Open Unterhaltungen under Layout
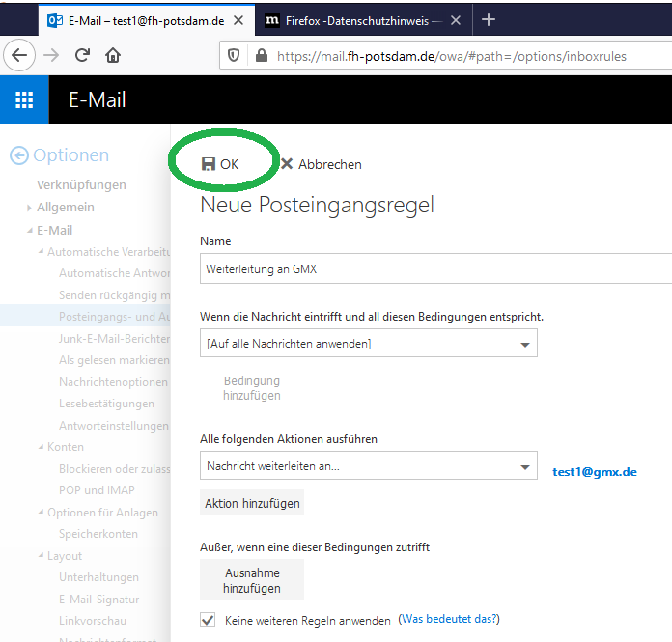Screen dimensions: 672x642 pyautogui.click(x=98, y=577)
